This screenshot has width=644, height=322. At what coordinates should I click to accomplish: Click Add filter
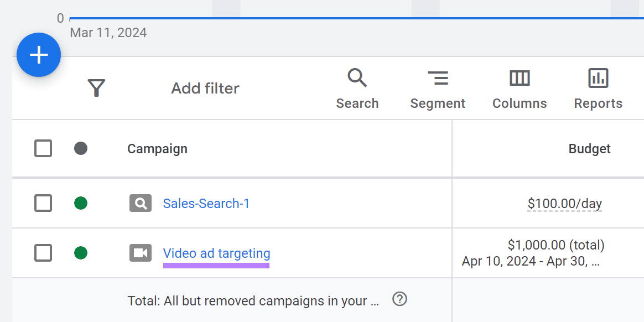click(205, 87)
